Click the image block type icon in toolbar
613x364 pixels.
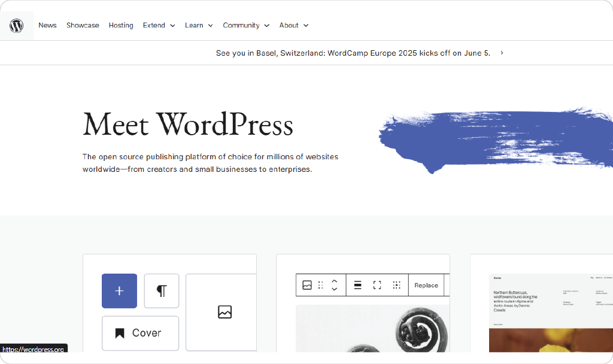[x=307, y=285]
